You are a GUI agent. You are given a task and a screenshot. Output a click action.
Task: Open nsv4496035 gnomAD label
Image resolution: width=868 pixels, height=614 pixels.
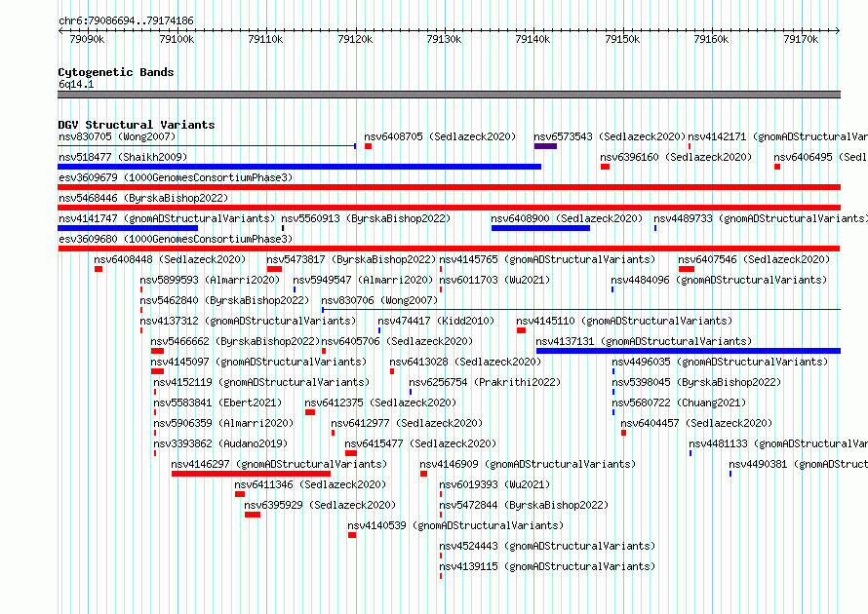(x=720, y=362)
